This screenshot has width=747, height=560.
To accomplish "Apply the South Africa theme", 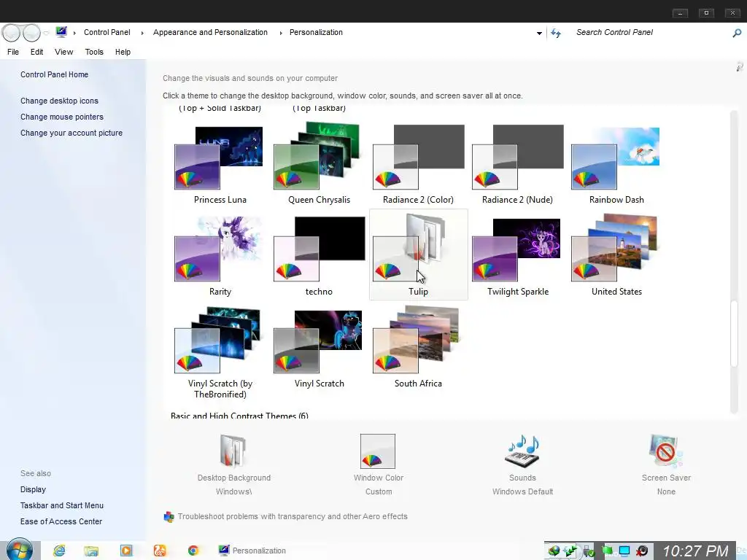I will point(418,348).
